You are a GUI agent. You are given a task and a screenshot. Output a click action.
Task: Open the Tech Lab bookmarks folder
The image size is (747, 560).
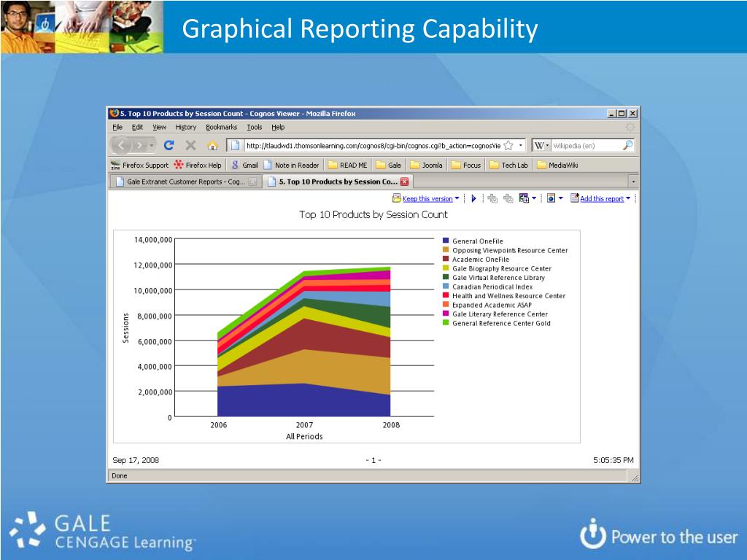click(508, 166)
